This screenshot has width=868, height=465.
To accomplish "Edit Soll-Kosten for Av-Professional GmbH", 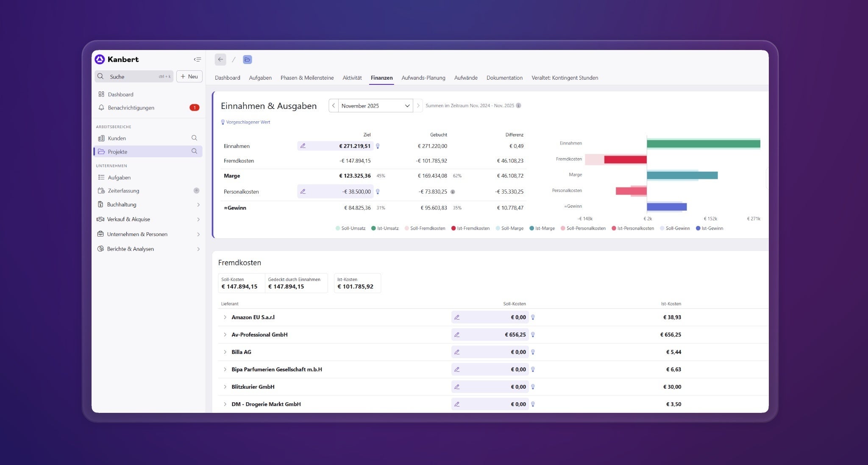I will click(x=457, y=335).
